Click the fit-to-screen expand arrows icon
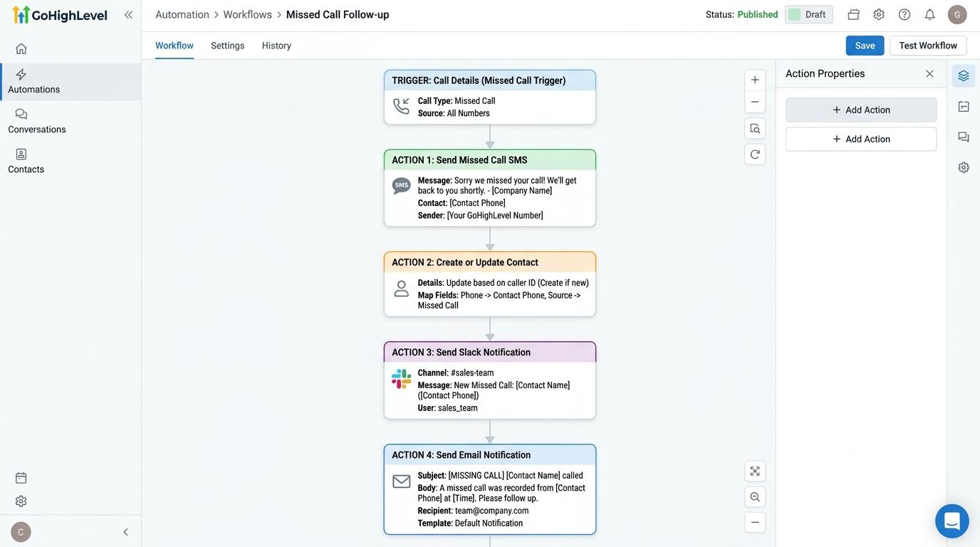 [x=755, y=472]
